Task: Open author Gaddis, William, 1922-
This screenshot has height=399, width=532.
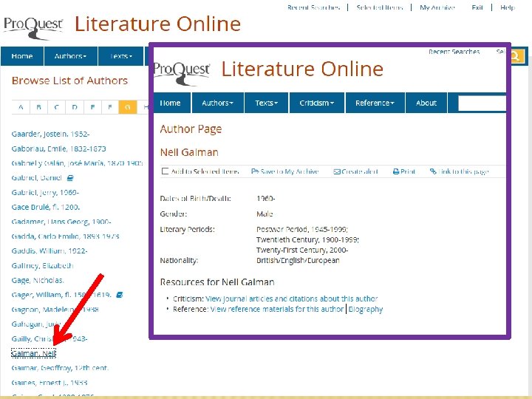Action: (50, 250)
